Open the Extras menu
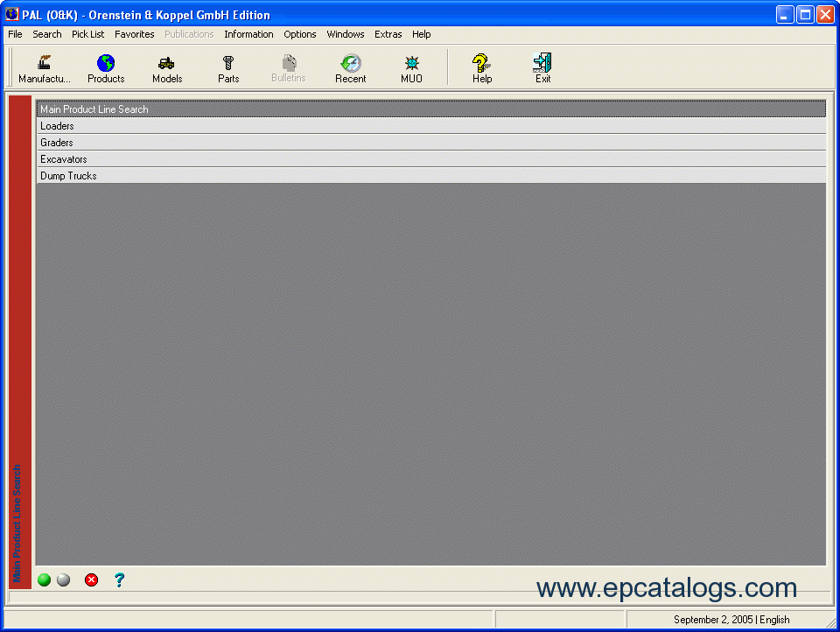This screenshot has width=840, height=632. point(388,34)
